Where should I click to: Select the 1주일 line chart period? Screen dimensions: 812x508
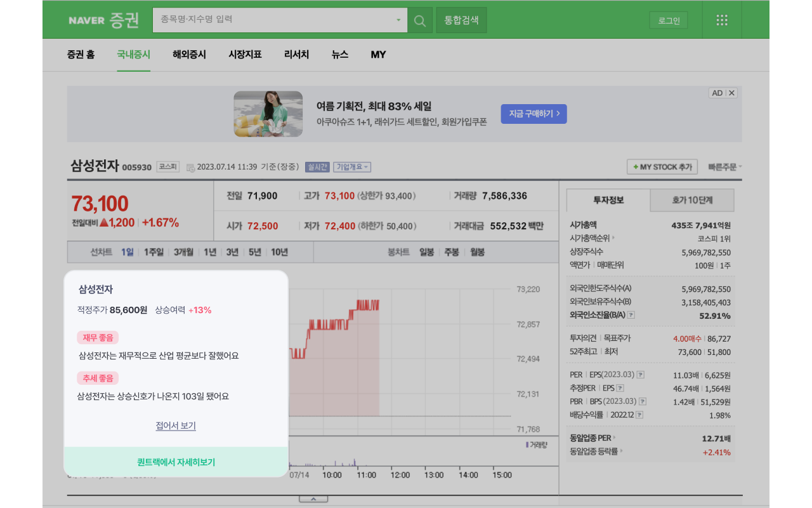(x=154, y=252)
